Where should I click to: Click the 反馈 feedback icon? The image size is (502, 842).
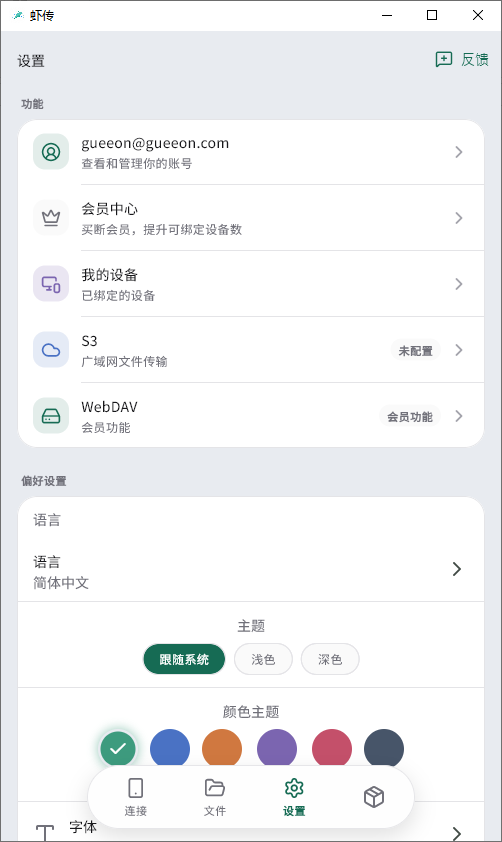tap(444, 59)
